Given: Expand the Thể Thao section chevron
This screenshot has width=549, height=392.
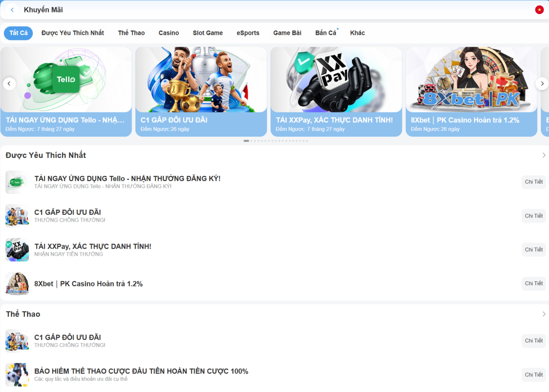Looking at the screenshot, I should tap(544, 314).
